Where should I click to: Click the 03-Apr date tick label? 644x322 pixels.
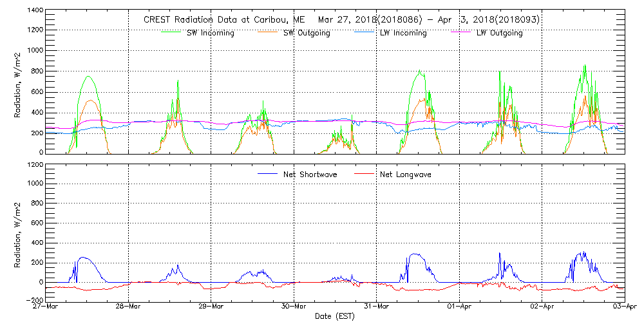pyautogui.click(x=624, y=307)
